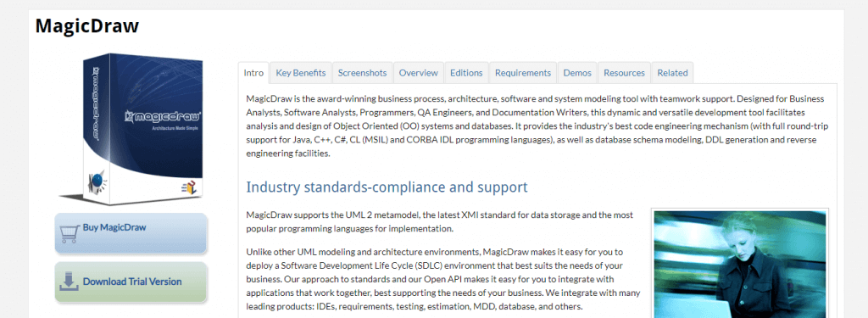This screenshot has width=868, height=318.
Task: Open the Intro tab
Action: tap(253, 73)
